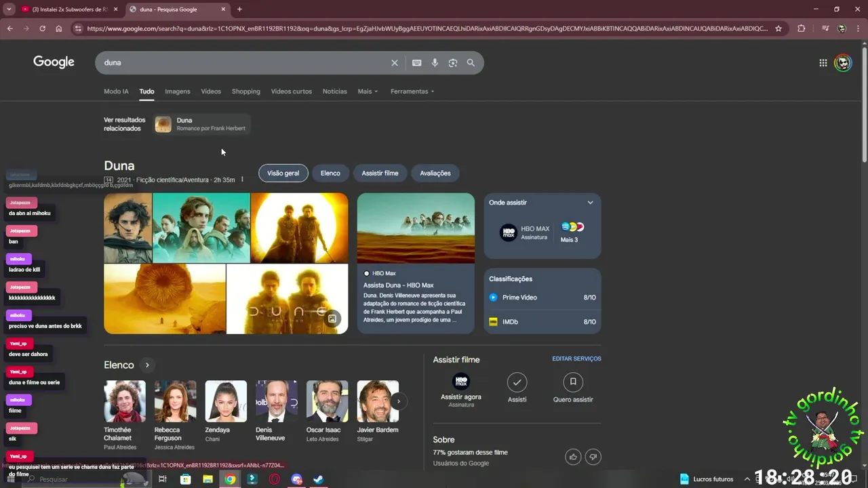868x488 pixels.
Task: Open the on-screen keyboard input tool
Action: pyautogui.click(x=417, y=63)
